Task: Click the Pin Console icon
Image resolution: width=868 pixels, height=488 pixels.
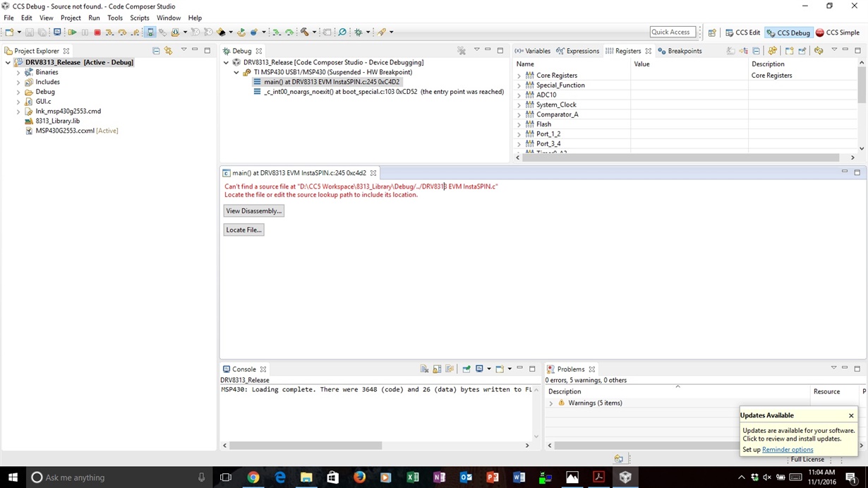Action: click(466, 369)
